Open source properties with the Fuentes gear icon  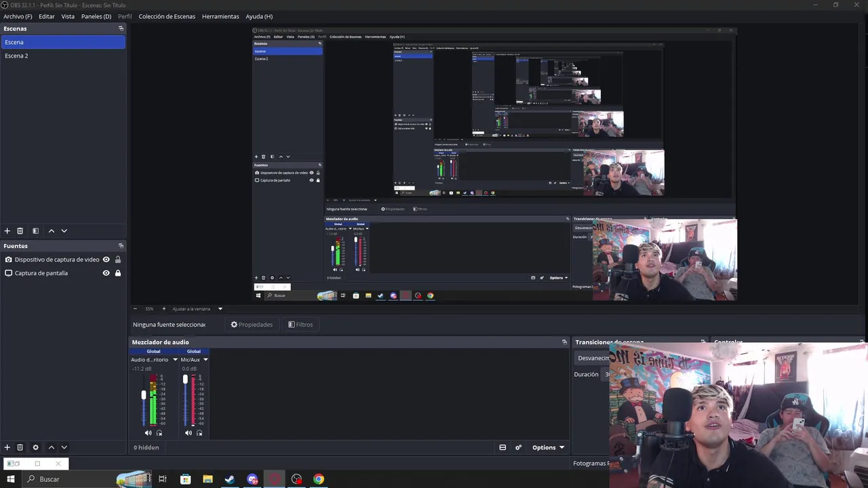pyautogui.click(x=35, y=447)
